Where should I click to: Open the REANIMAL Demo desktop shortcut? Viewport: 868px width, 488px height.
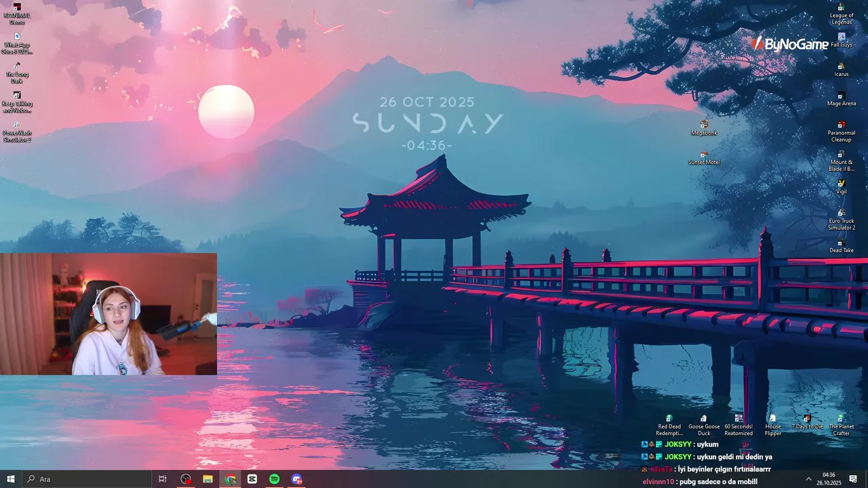[16, 14]
